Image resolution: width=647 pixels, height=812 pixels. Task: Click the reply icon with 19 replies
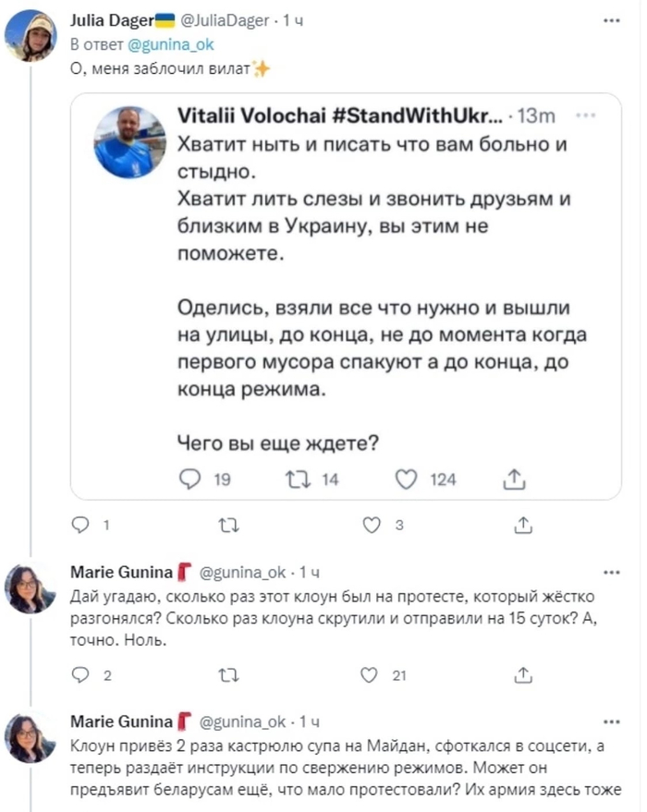coord(189,479)
